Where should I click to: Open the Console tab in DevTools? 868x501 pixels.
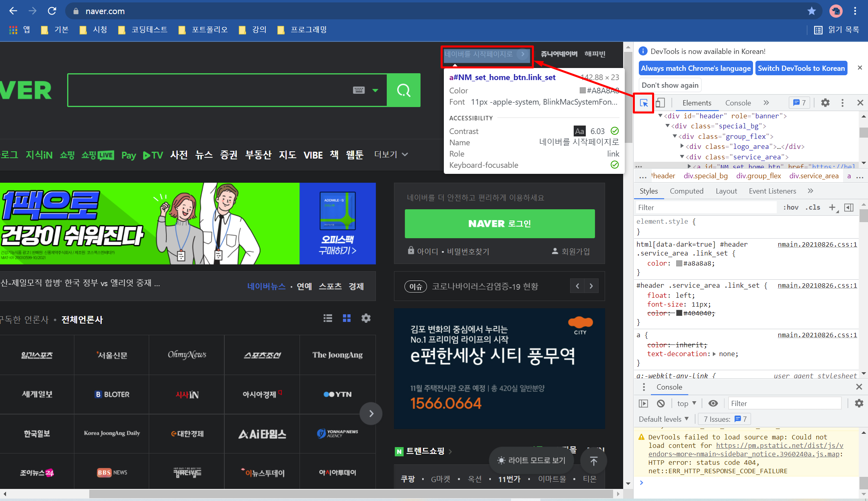pyautogui.click(x=738, y=103)
